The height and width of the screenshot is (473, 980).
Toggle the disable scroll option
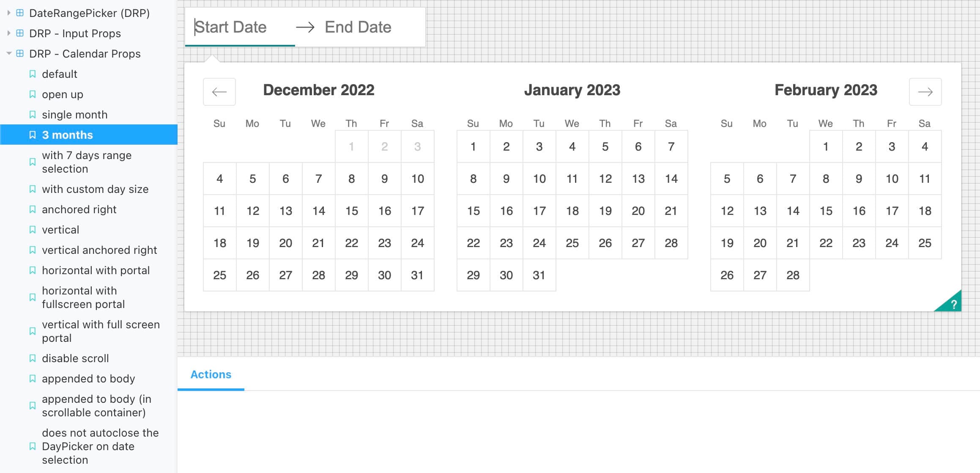click(74, 358)
